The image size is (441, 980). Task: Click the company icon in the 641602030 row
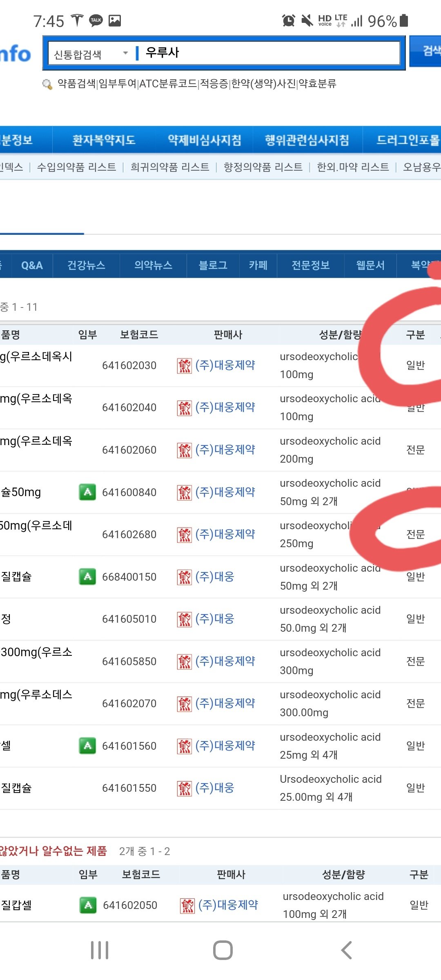click(x=184, y=365)
